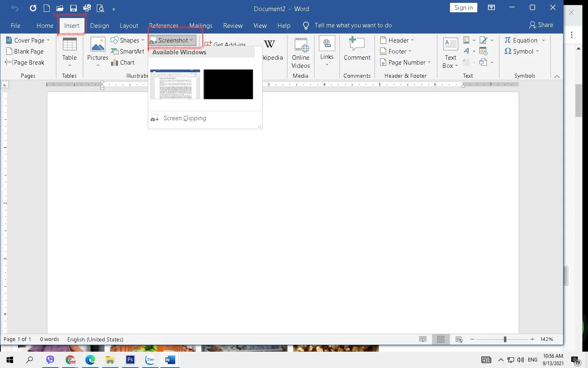Click the Equation button

[x=521, y=40]
